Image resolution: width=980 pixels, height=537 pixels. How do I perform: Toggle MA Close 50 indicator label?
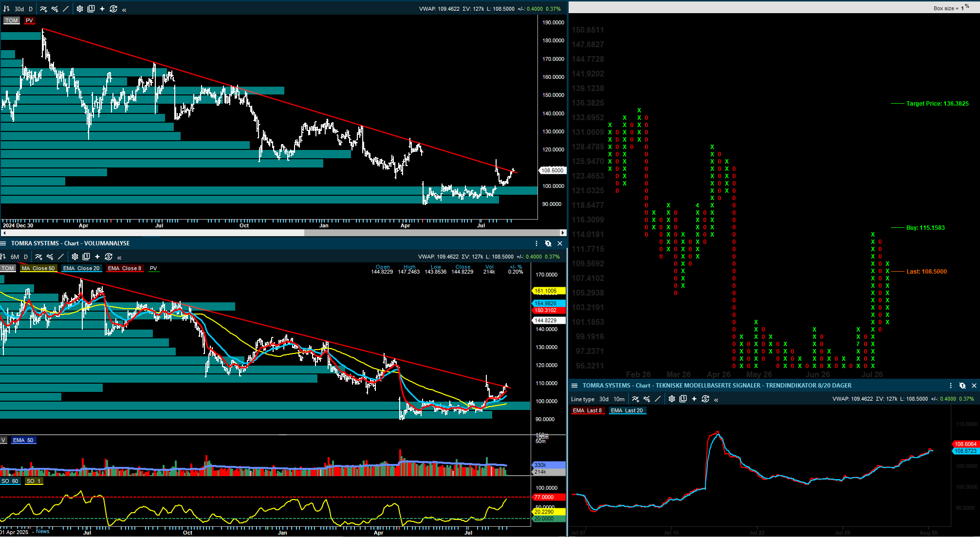pyautogui.click(x=38, y=268)
